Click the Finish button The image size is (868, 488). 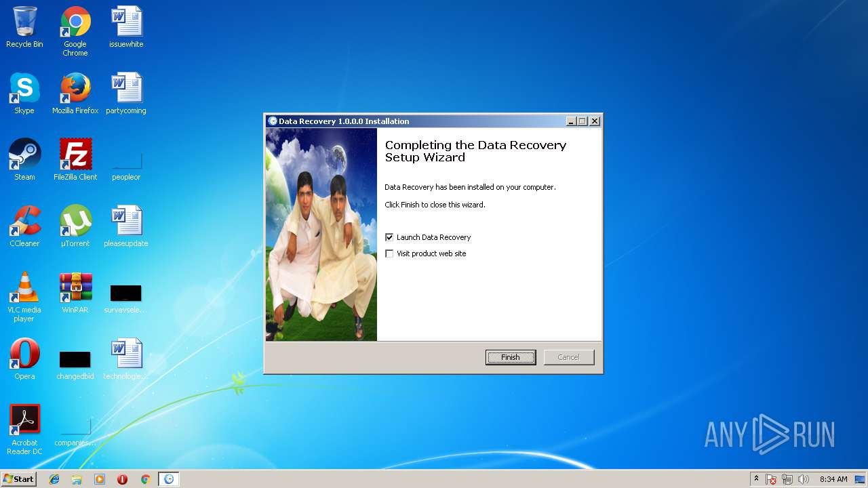(511, 357)
